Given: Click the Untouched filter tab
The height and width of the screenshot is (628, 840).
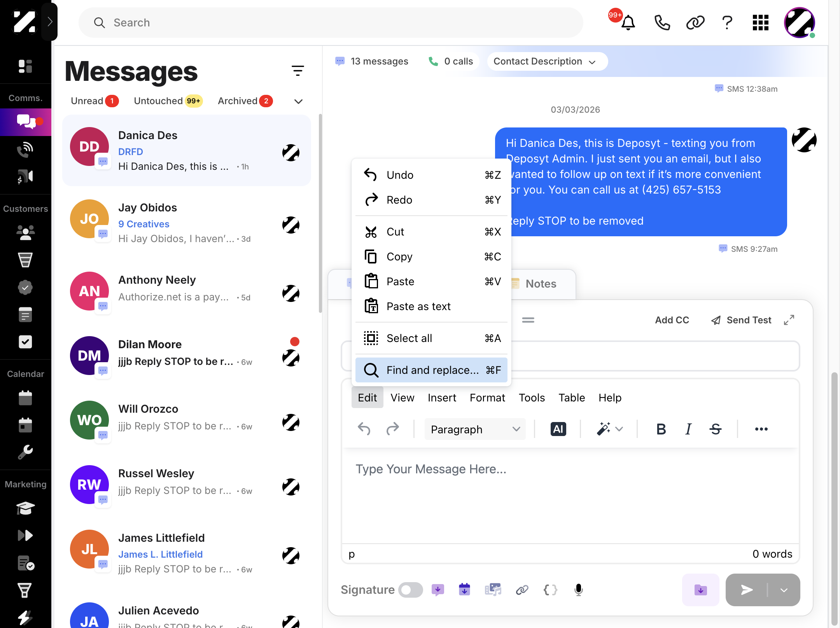Looking at the screenshot, I should pos(168,101).
